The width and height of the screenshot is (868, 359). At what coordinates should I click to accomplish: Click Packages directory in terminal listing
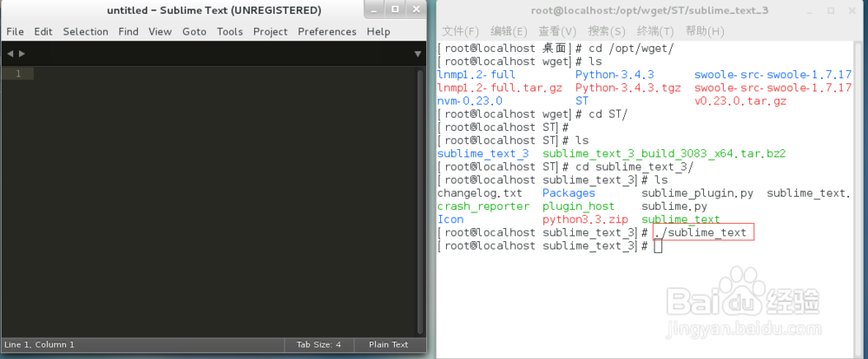coord(569,193)
